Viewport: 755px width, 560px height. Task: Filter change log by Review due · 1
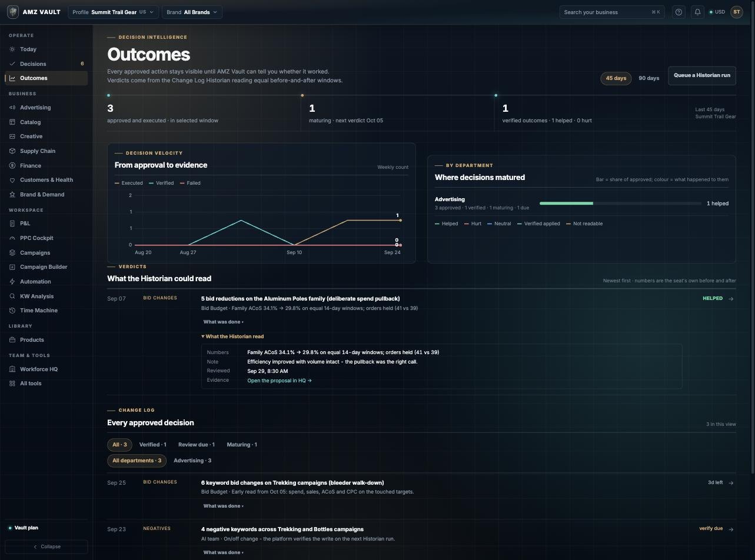click(x=196, y=445)
